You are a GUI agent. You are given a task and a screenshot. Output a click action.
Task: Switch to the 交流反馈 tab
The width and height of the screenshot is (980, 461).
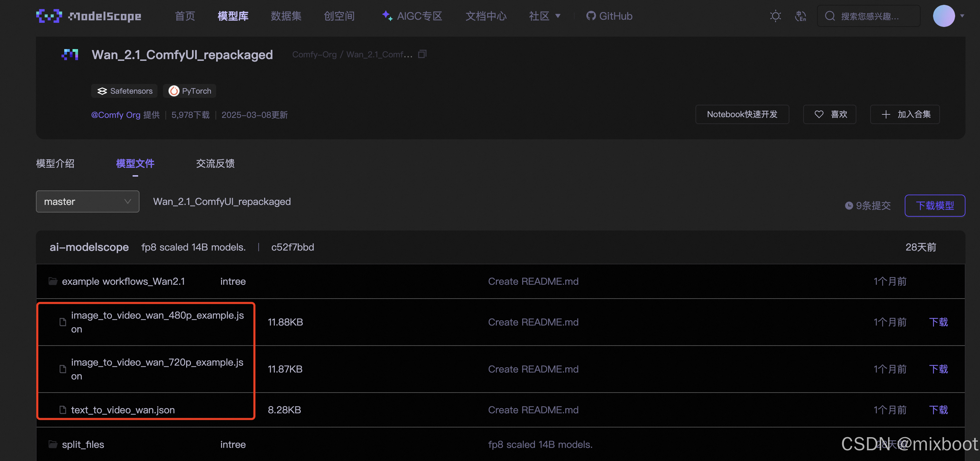[215, 164]
